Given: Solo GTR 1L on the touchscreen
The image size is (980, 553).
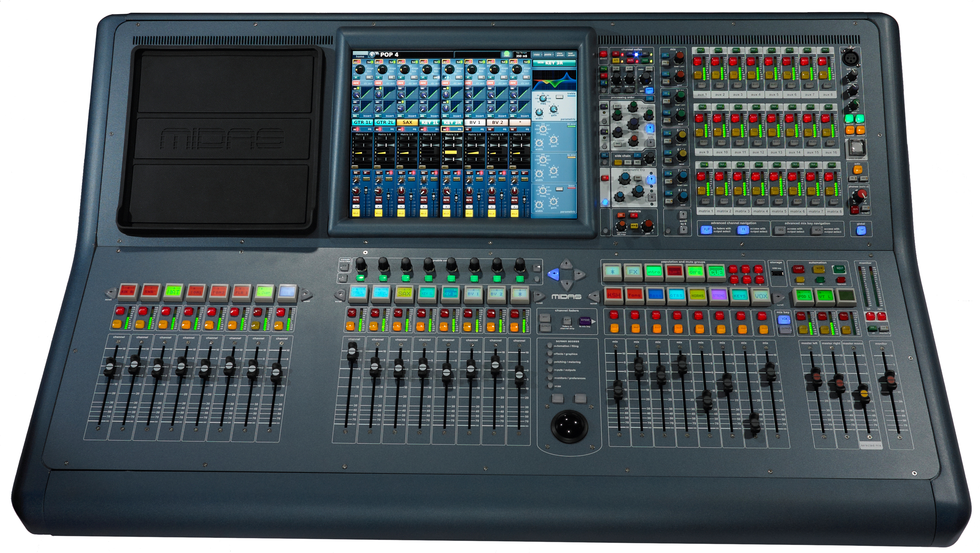Looking at the screenshot, I should 356,213.
